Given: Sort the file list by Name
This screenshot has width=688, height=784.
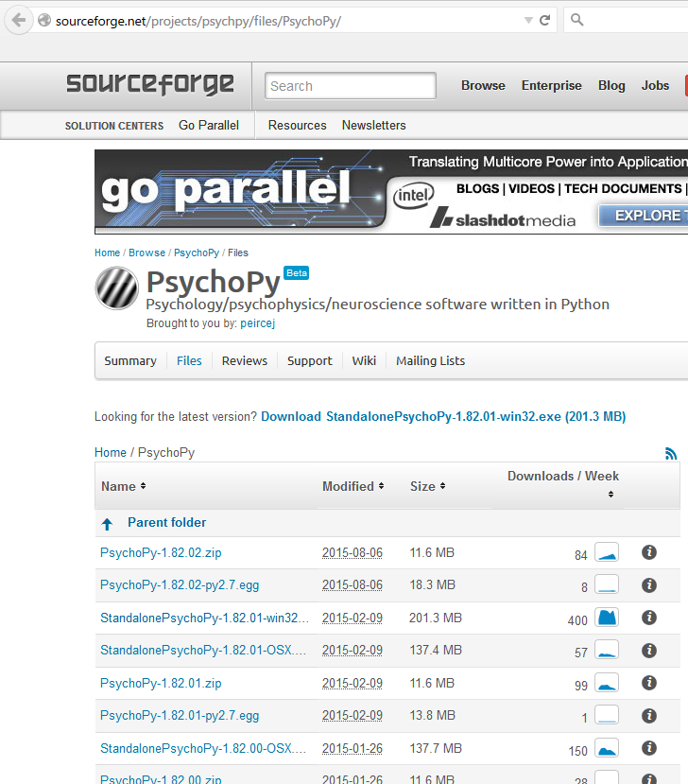Looking at the screenshot, I should (124, 486).
